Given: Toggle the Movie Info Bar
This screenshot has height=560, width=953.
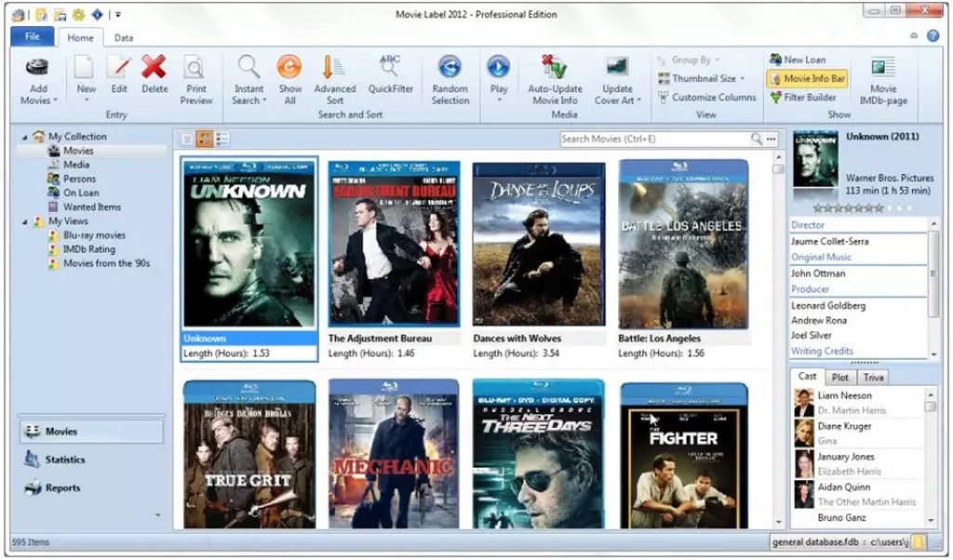Looking at the screenshot, I should (x=807, y=78).
